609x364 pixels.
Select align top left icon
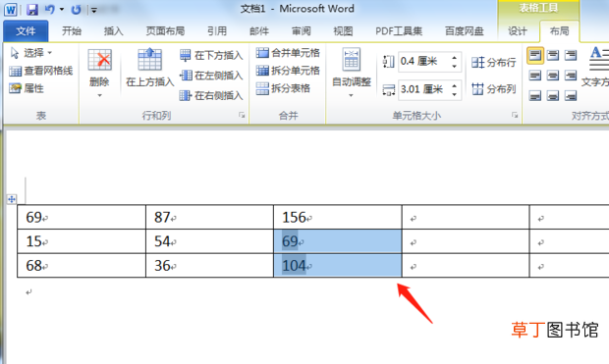tap(535, 55)
